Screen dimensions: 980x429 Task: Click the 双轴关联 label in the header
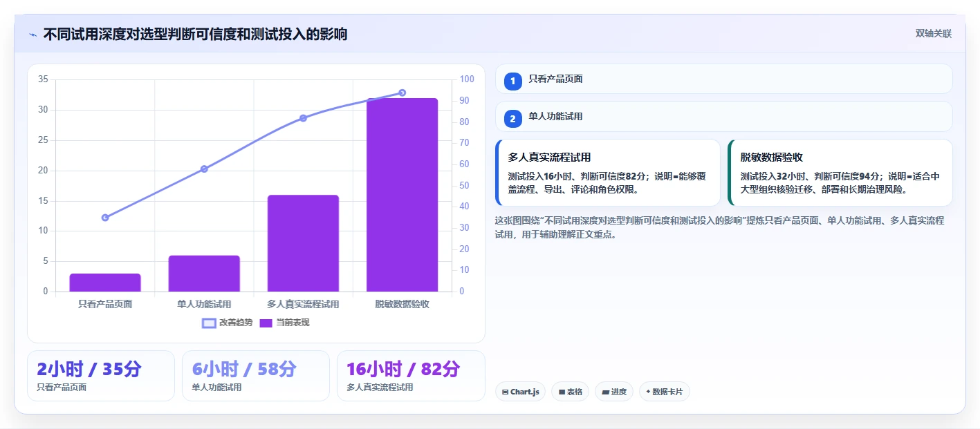pyautogui.click(x=934, y=34)
